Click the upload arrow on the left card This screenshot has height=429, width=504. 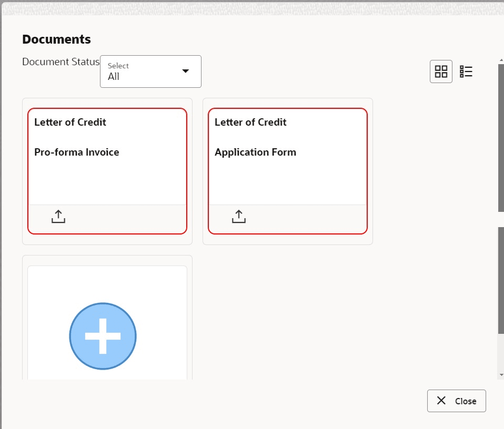coord(58,216)
